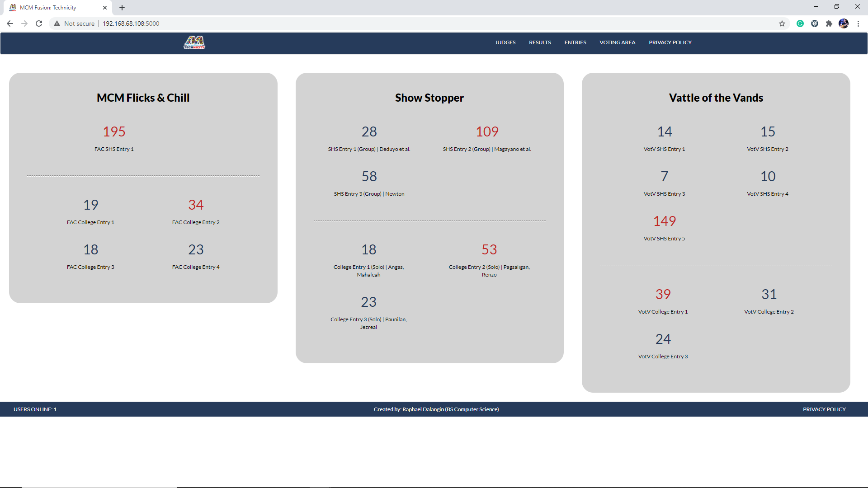The image size is (868, 488).
Task: Click the browser back arrow
Action: click(9, 23)
